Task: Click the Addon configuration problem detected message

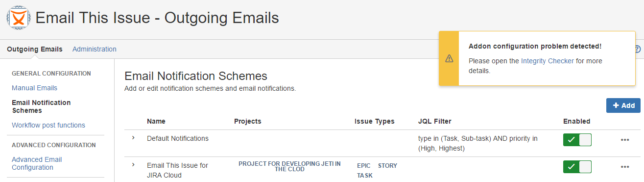Action: click(535, 46)
